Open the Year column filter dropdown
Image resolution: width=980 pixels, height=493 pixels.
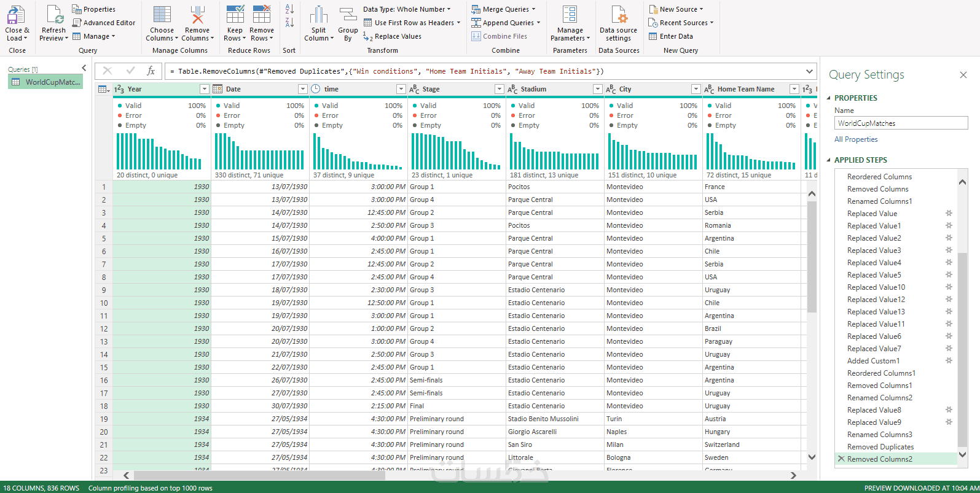click(x=205, y=89)
